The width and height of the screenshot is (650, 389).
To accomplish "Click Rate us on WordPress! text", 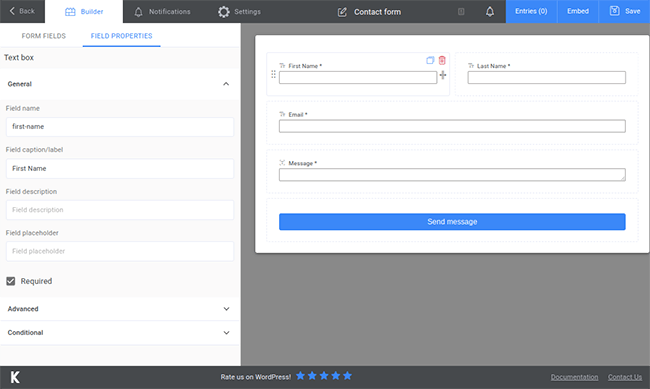I will pos(256,377).
